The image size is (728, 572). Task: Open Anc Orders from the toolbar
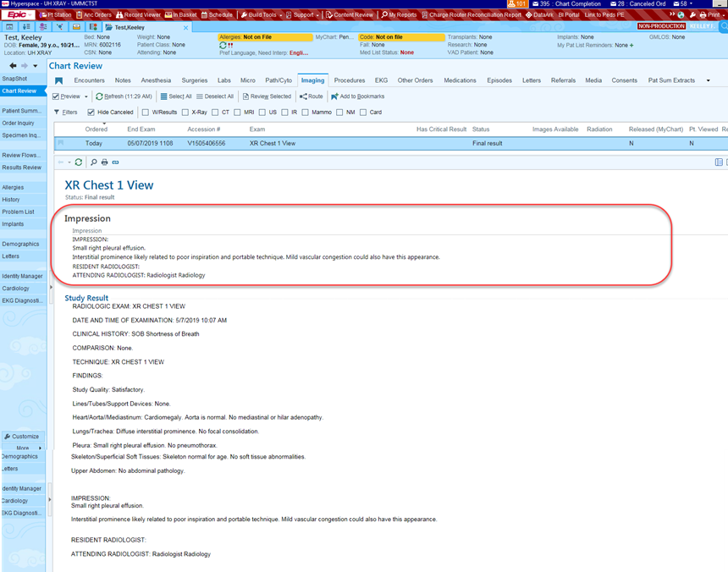coord(94,15)
